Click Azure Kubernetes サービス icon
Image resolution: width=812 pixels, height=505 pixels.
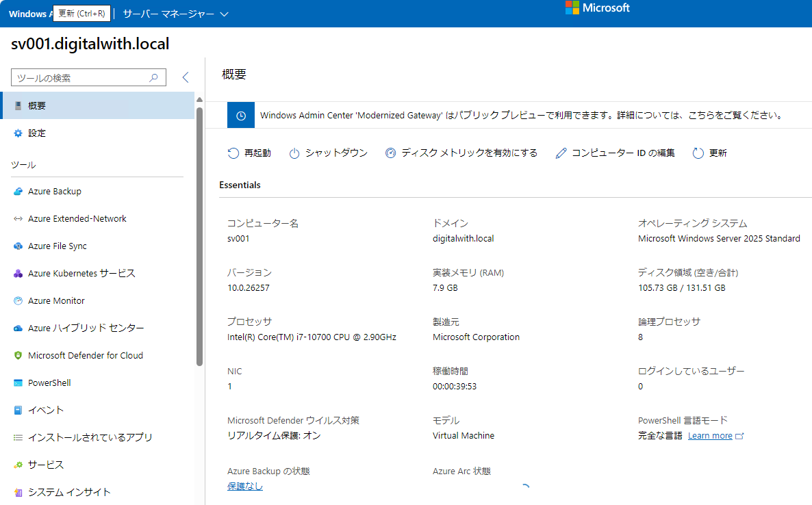pos(18,274)
